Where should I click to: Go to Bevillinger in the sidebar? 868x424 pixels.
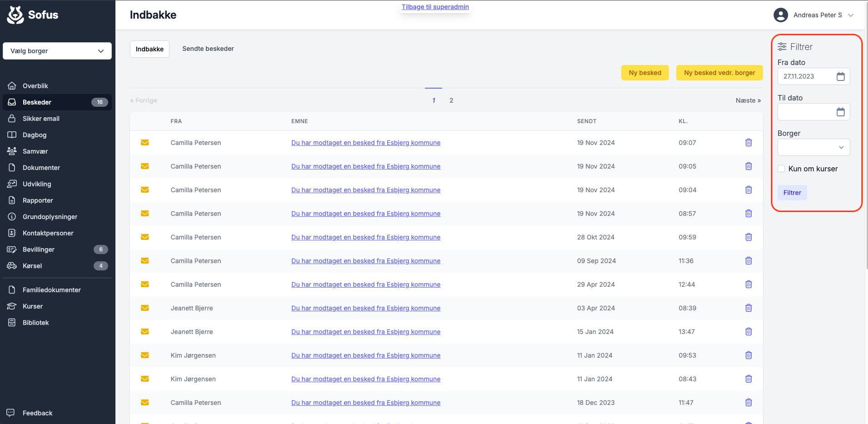pyautogui.click(x=39, y=249)
